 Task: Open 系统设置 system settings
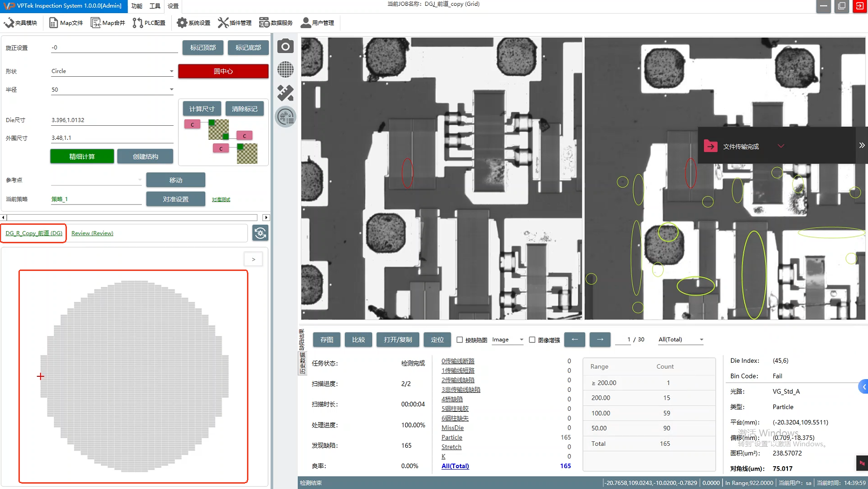point(194,23)
